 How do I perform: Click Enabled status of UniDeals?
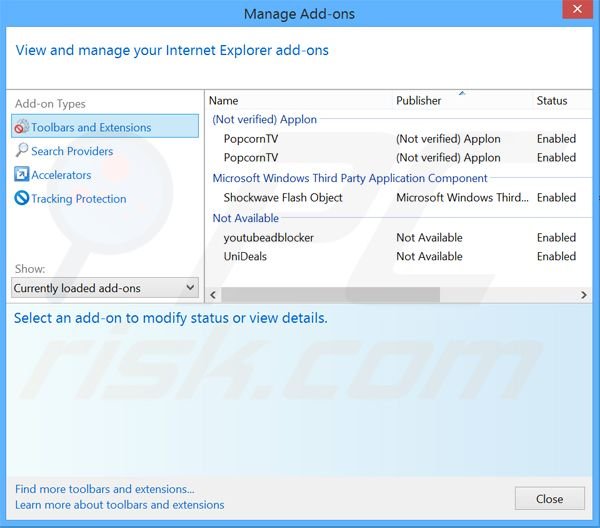pyautogui.click(x=556, y=256)
